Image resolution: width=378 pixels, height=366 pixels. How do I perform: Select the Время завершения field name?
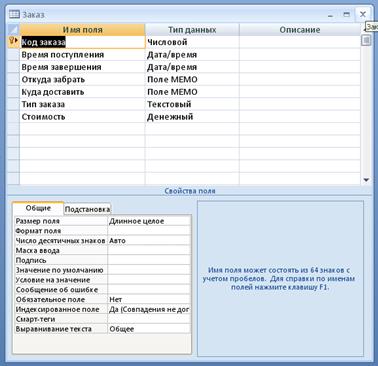[82, 67]
